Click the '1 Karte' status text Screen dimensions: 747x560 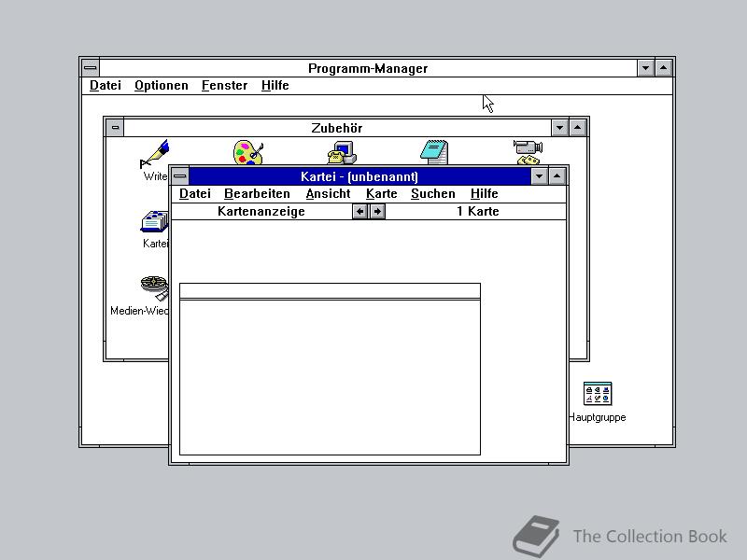pyautogui.click(x=478, y=212)
